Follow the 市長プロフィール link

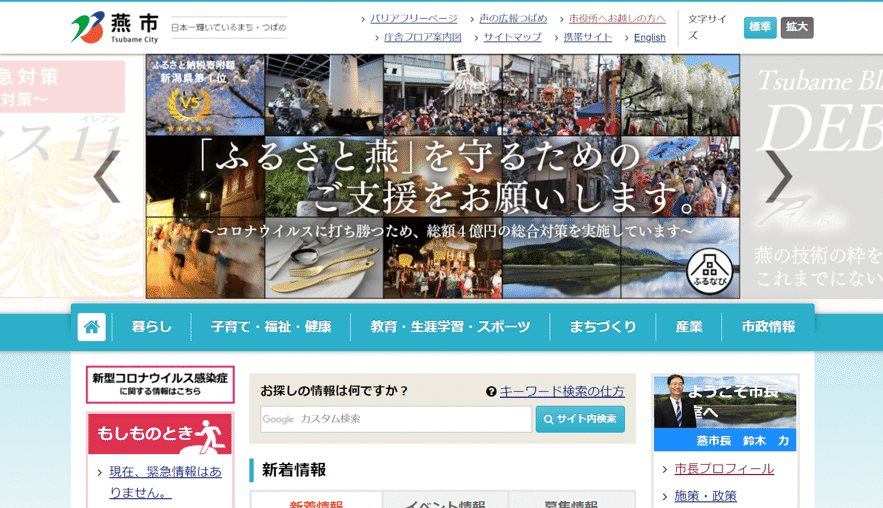724,469
